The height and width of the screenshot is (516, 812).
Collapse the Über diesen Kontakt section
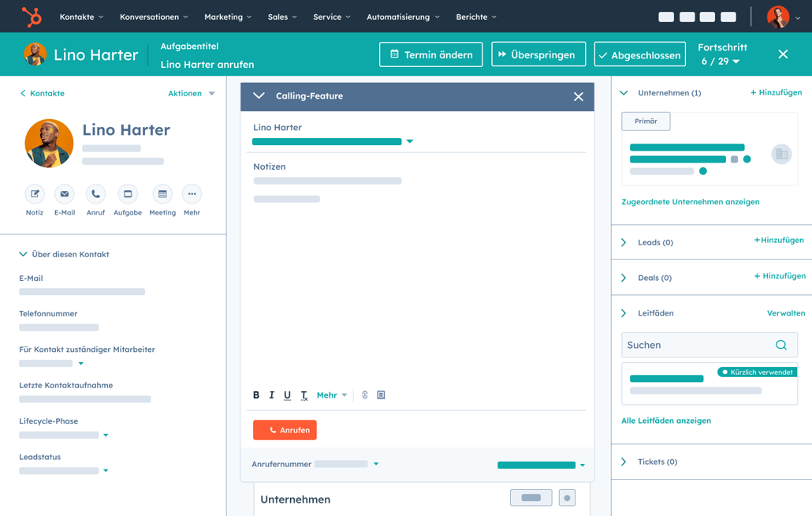[x=24, y=254]
